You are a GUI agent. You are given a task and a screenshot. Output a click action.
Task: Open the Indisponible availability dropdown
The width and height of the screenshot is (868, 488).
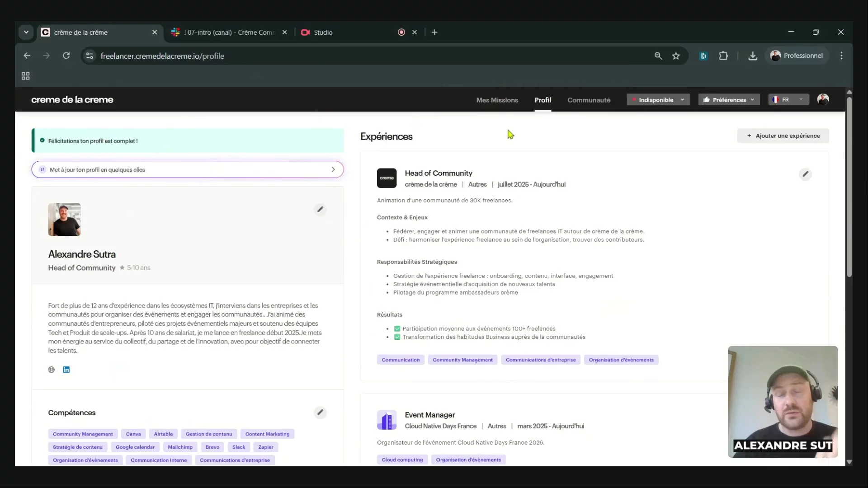tap(658, 99)
